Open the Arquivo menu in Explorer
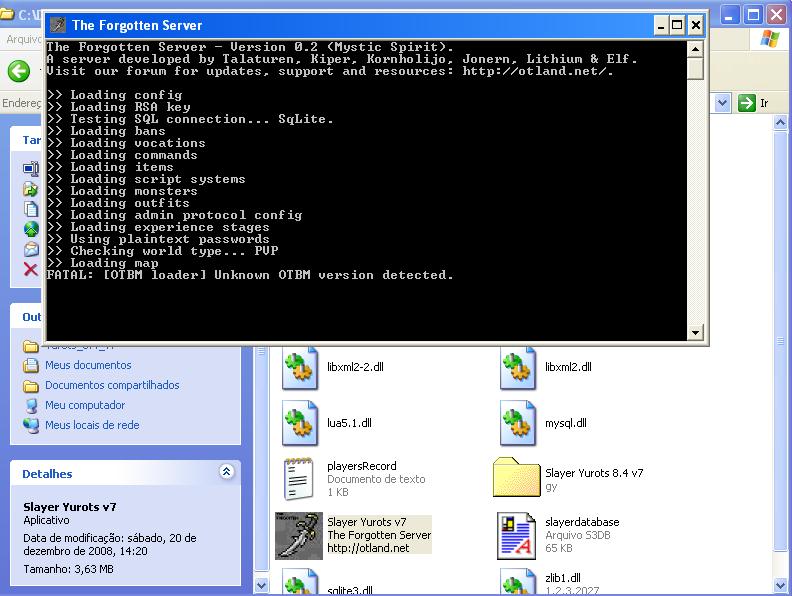Viewport: 792px width, 596px height. pos(23,39)
